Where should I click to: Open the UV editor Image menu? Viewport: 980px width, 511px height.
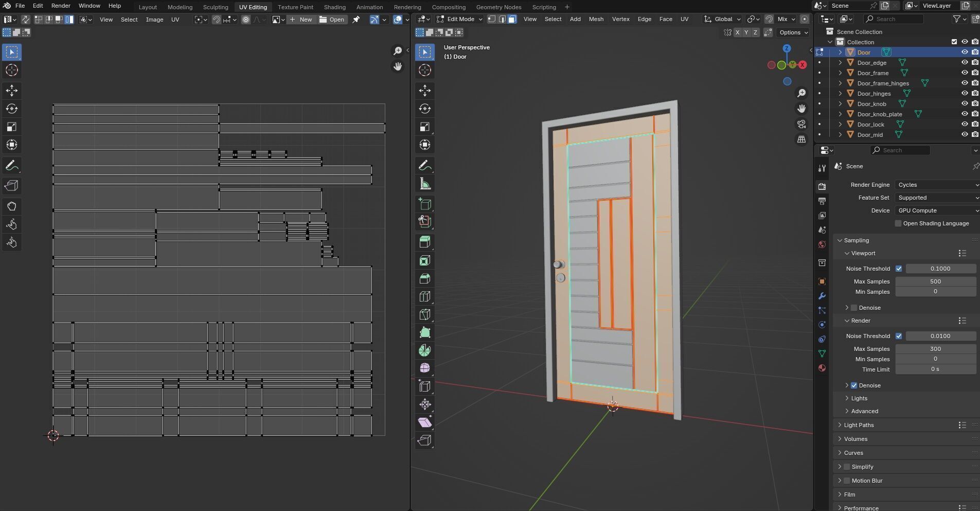pos(154,20)
